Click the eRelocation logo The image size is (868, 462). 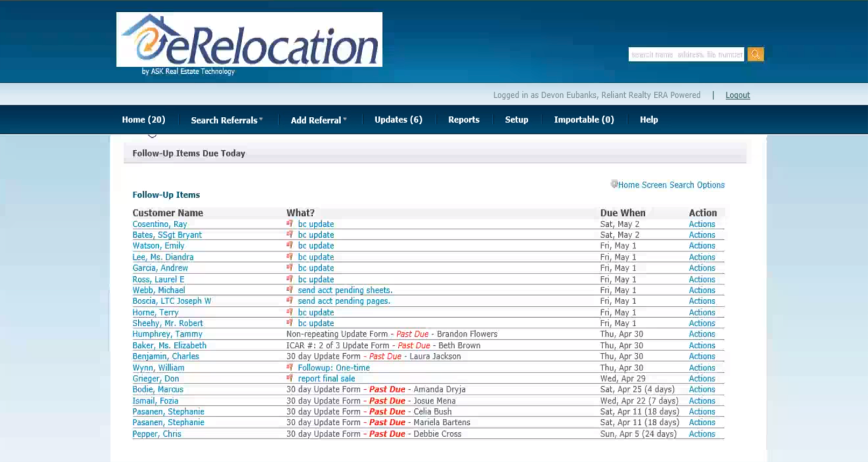tap(249, 40)
